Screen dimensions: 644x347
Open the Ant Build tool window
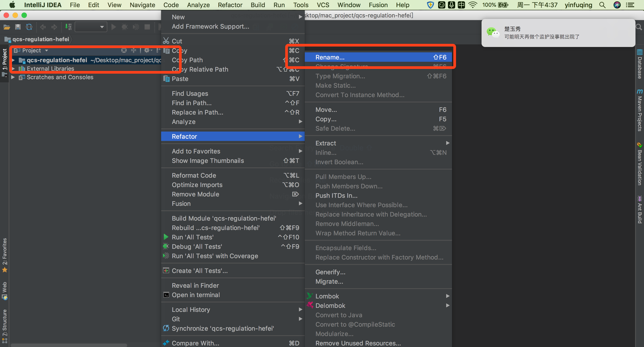(x=640, y=209)
